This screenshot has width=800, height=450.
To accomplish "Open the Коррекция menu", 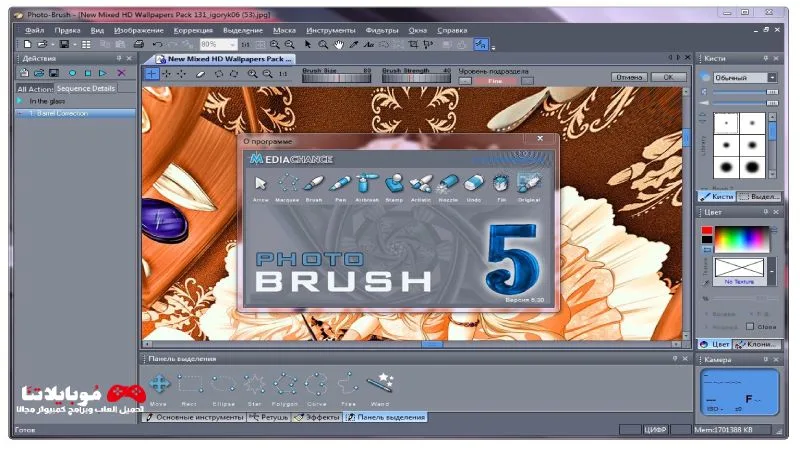I will click(x=193, y=30).
